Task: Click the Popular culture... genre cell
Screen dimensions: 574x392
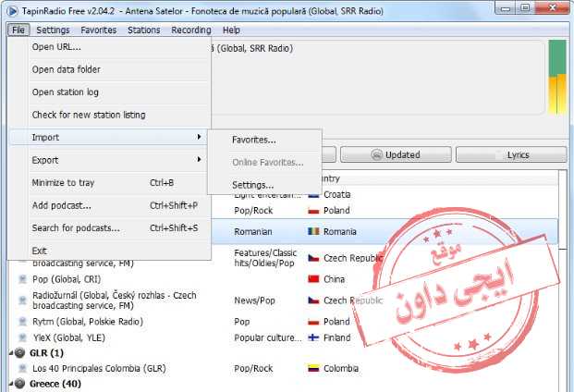Action: pyautogui.click(x=268, y=337)
